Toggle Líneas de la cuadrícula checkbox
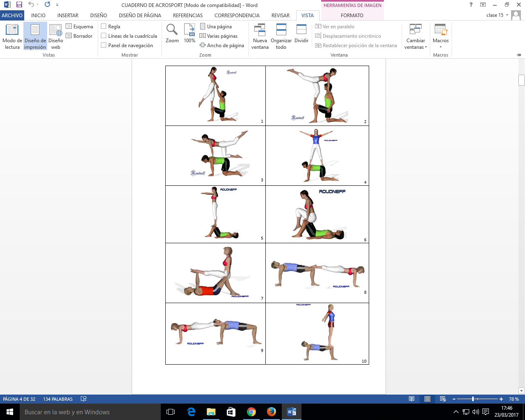 pyautogui.click(x=104, y=36)
